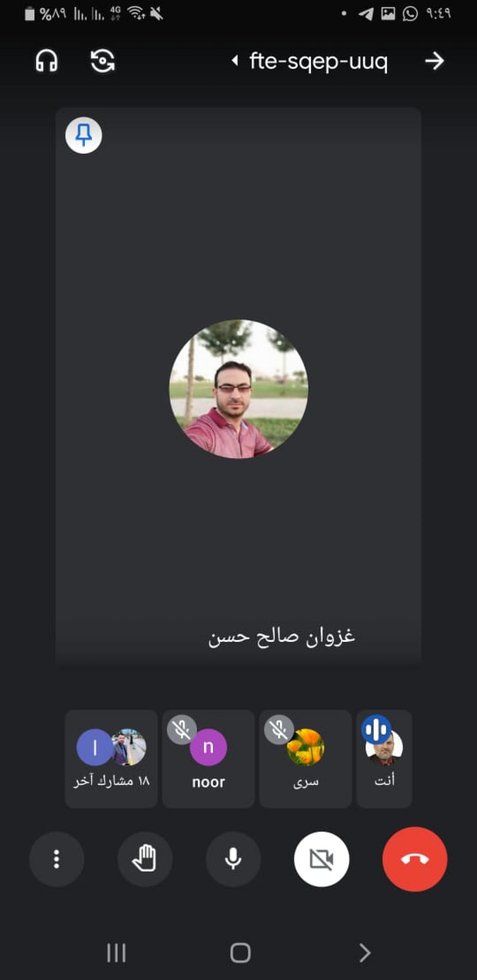Tap the muted mic badge on noor's tile
This screenshot has width=477, height=980.
[x=182, y=730]
